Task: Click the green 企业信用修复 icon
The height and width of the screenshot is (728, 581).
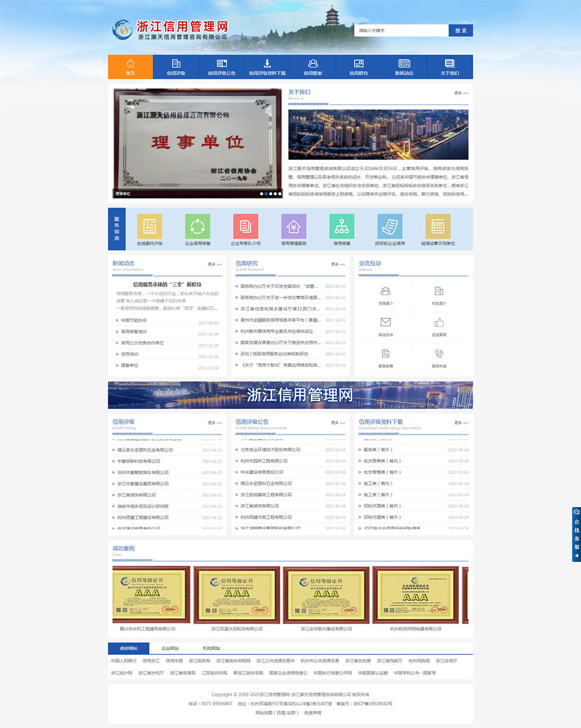Action: pos(198,227)
